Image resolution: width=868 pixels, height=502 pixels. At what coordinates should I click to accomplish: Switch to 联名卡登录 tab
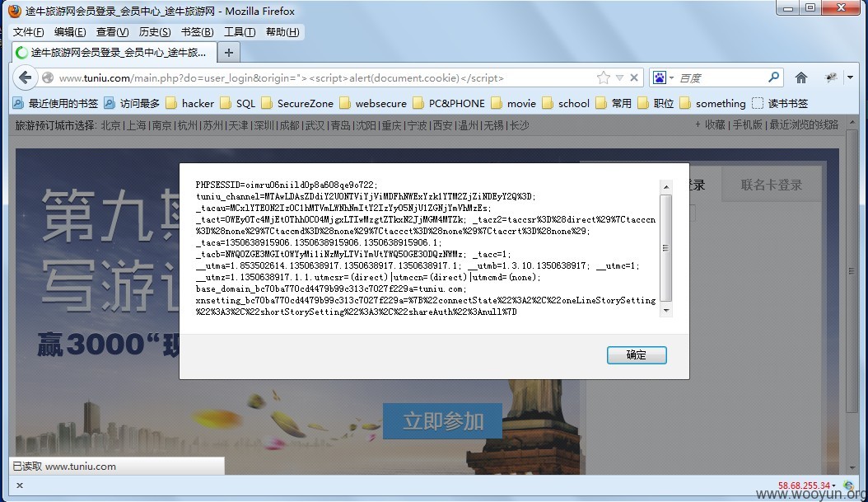[x=771, y=185]
